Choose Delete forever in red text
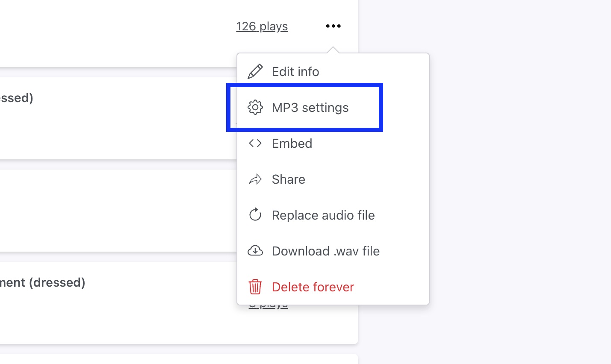Viewport: 611px width, 364px height. pyautogui.click(x=313, y=287)
